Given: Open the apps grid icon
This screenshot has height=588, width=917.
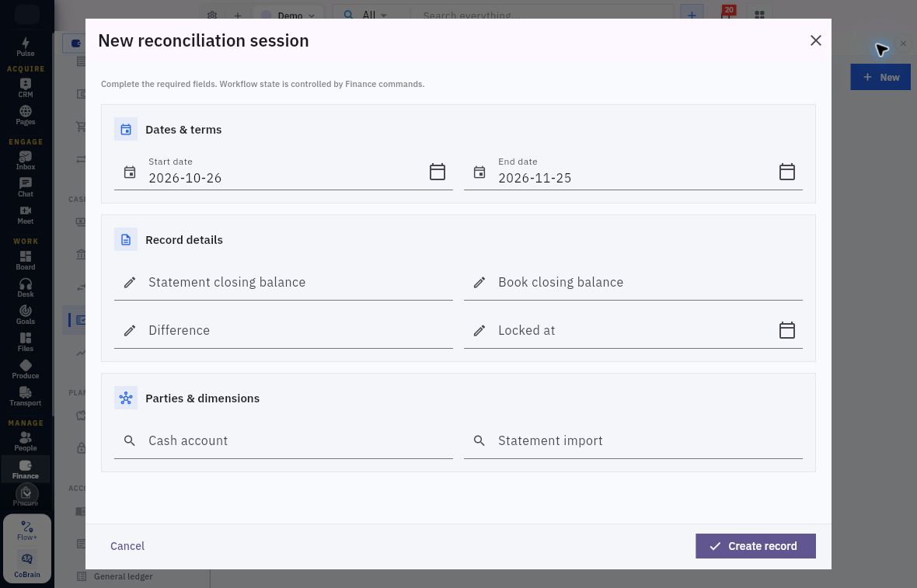Looking at the screenshot, I should [x=760, y=16].
